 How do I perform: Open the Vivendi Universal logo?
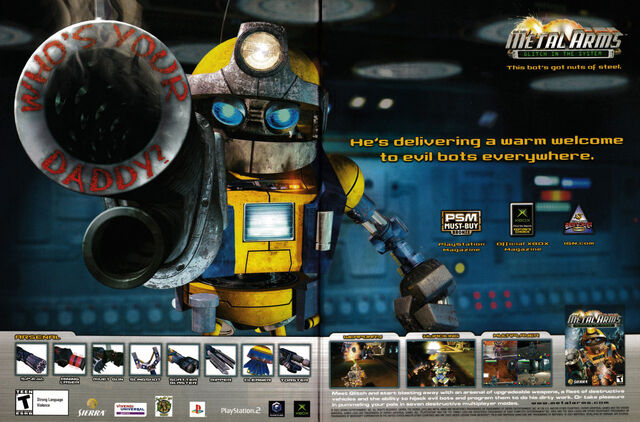130,409
